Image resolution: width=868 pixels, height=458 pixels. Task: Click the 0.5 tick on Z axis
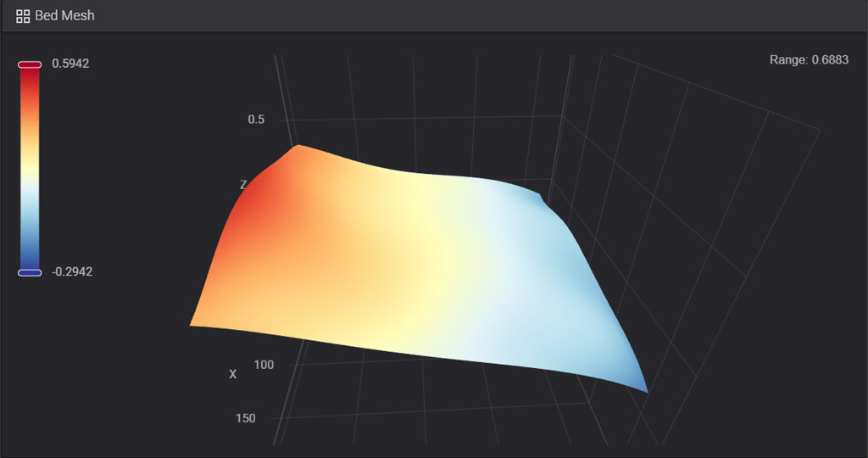coord(256,120)
